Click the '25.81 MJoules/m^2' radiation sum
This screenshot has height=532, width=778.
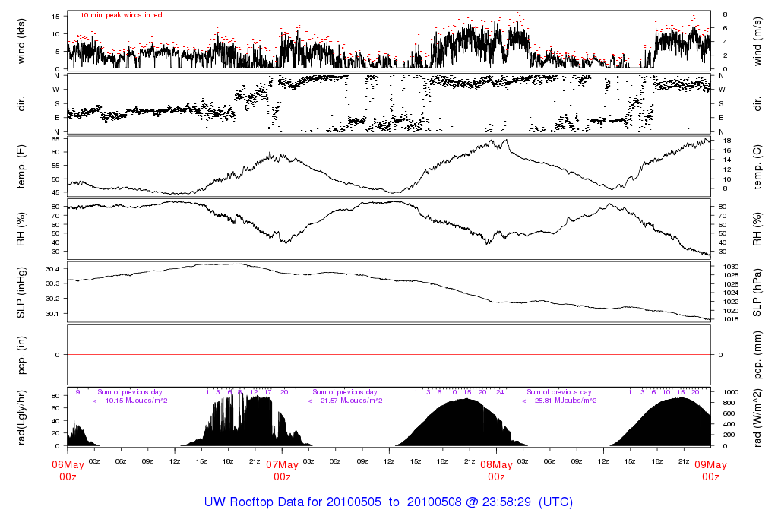(565, 401)
